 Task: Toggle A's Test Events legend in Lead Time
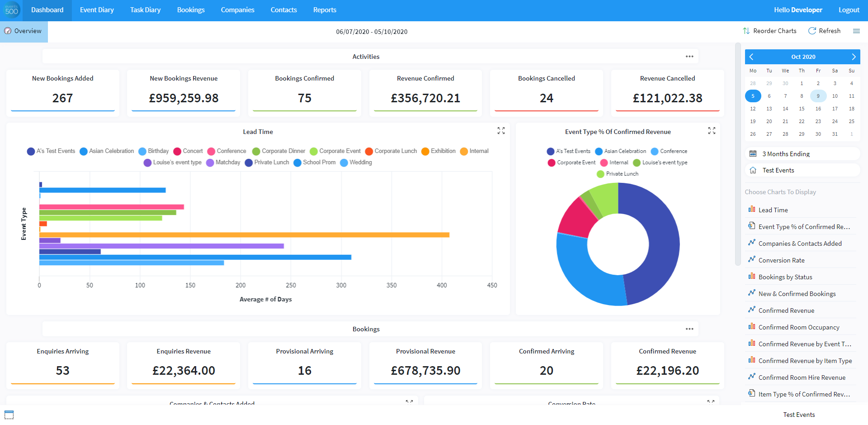pyautogui.click(x=51, y=151)
